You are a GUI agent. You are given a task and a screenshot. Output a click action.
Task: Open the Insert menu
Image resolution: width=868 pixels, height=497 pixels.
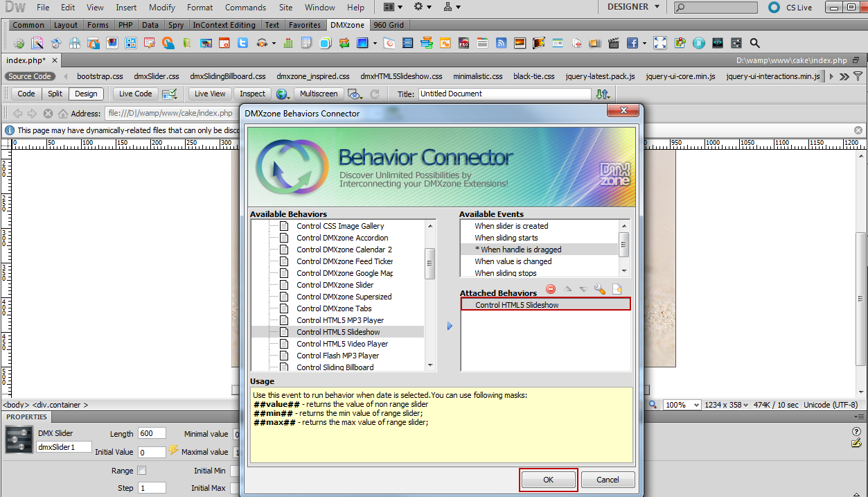pos(126,8)
